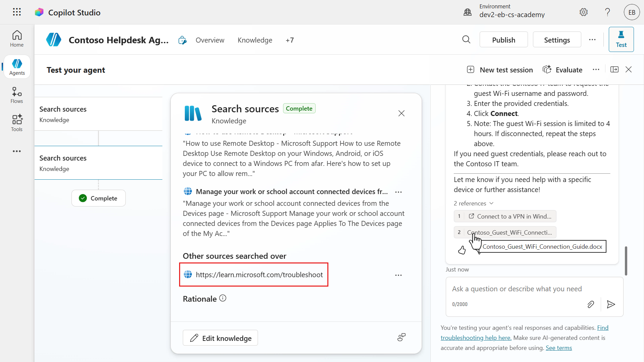This screenshot has width=644, height=362.
Task: Click the search icon near Publish
Action: pos(466,40)
